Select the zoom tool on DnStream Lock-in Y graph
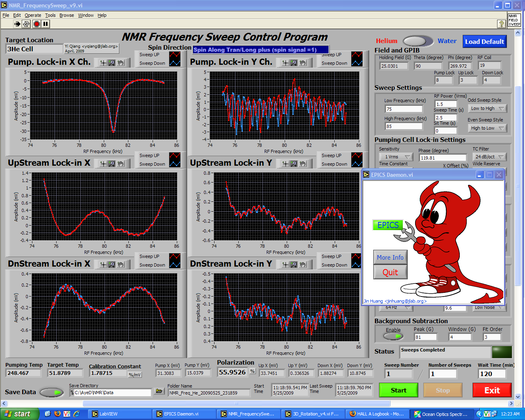This screenshot has width=525, height=420. pos(294,265)
